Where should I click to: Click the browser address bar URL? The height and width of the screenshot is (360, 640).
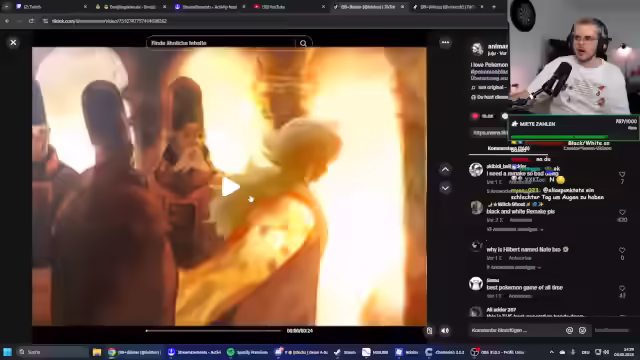tap(109, 21)
